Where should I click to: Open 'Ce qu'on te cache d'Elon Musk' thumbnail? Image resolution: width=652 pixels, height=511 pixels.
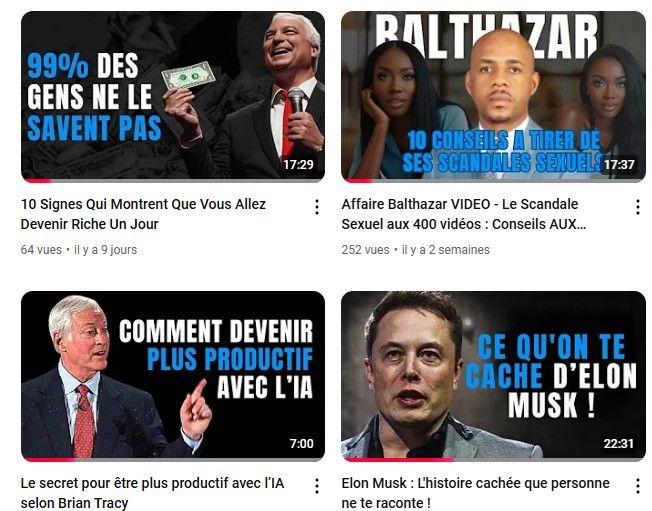pyautogui.click(x=493, y=376)
